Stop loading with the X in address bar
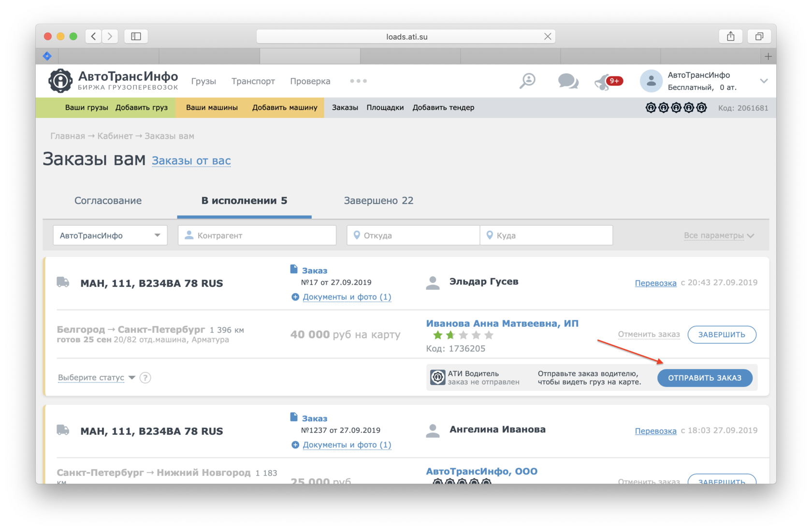This screenshot has width=812, height=531. pyautogui.click(x=548, y=36)
